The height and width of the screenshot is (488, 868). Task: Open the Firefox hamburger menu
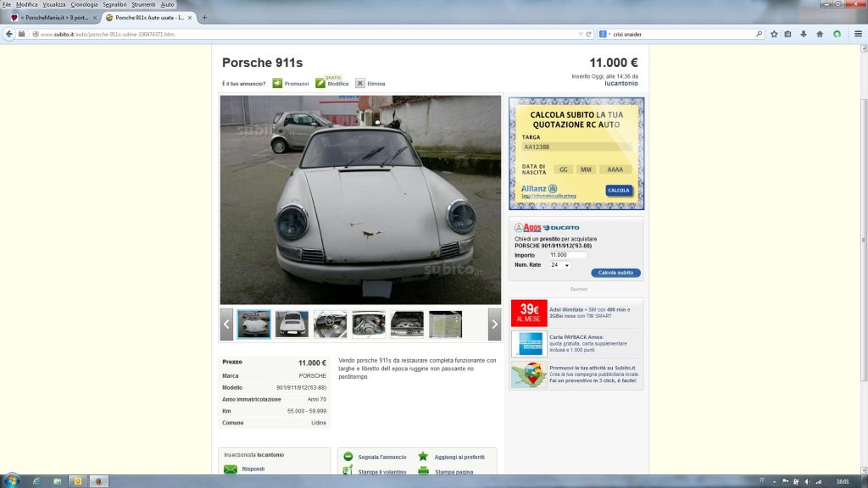pyautogui.click(x=858, y=34)
